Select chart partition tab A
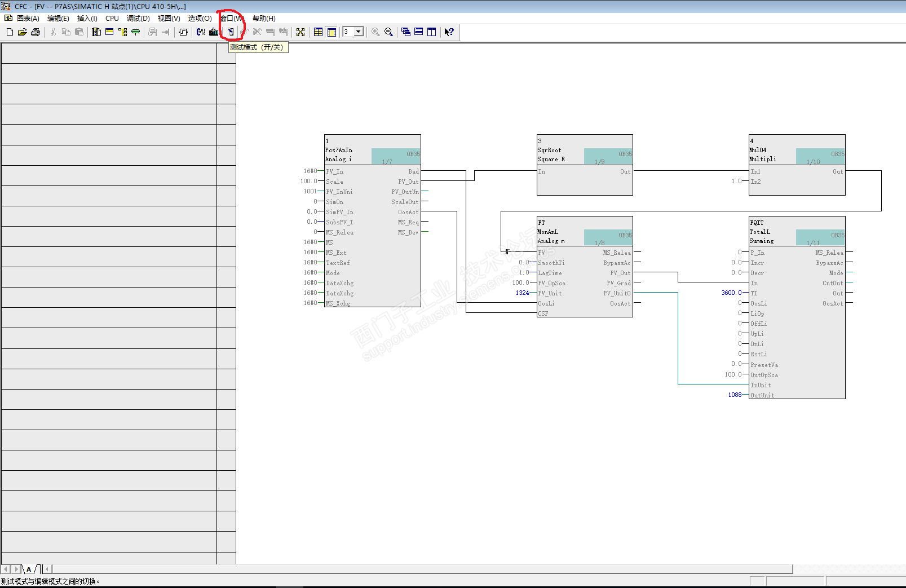The image size is (906, 588). tap(29, 569)
